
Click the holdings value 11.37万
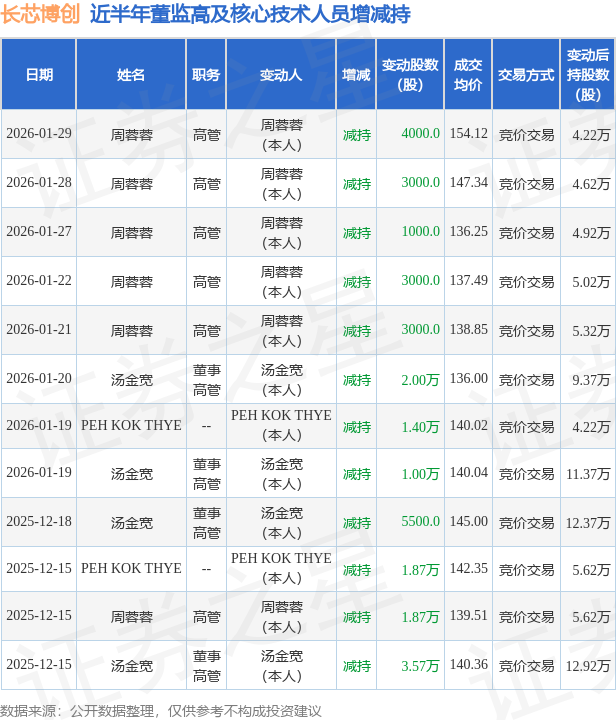pos(588,474)
